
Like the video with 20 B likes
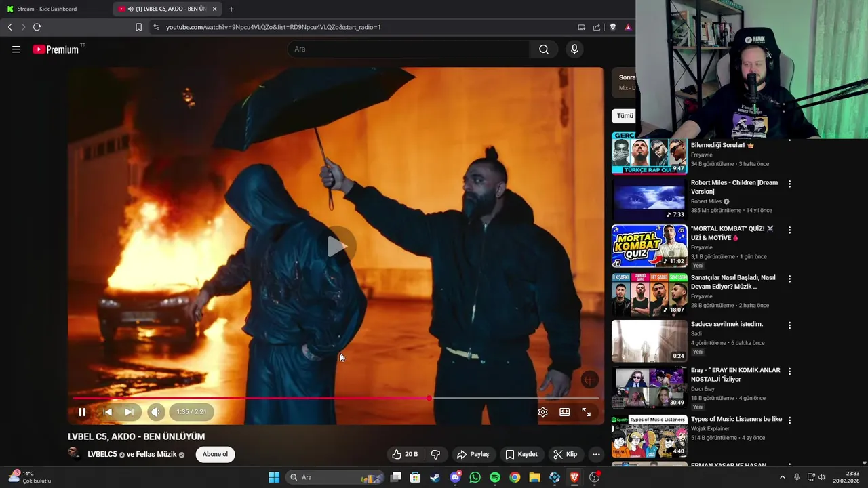405,454
